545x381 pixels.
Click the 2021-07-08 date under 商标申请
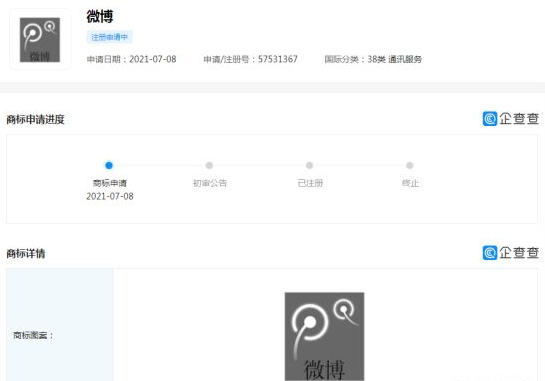click(x=110, y=196)
